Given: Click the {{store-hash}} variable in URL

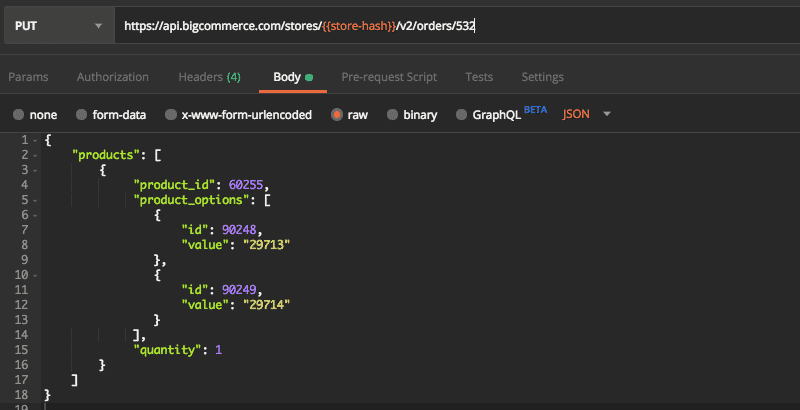Looking at the screenshot, I should coord(359,26).
